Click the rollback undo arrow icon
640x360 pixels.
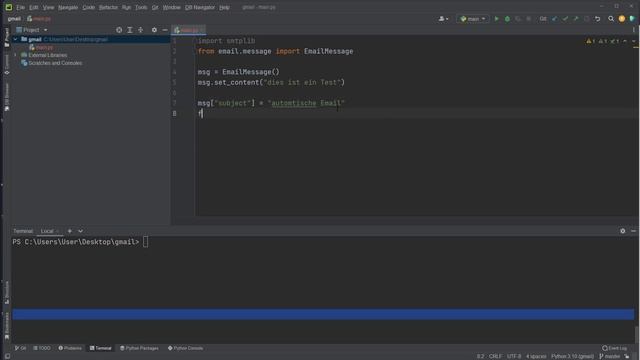[x=597, y=19]
